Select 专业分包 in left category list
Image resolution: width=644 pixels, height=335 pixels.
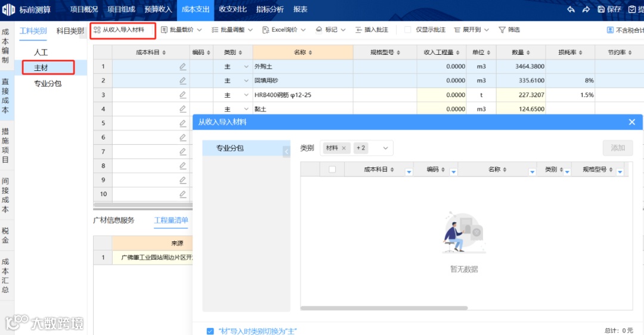48,83
